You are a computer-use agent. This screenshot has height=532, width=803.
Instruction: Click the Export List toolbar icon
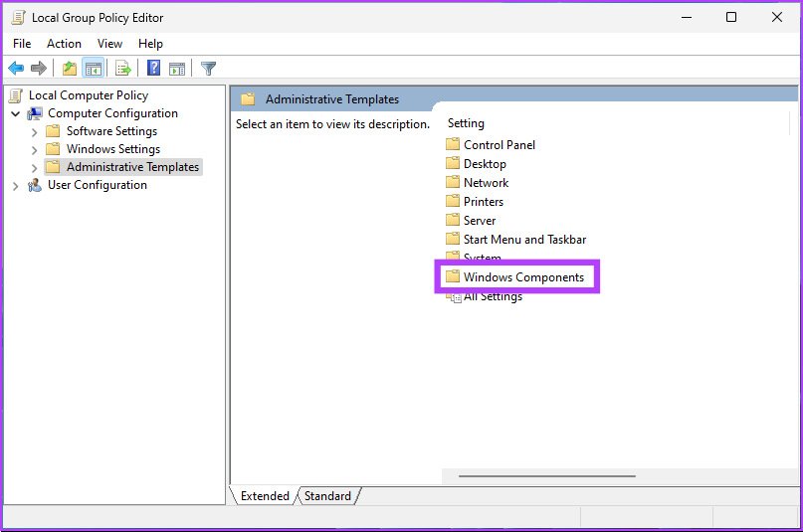[123, 69]
